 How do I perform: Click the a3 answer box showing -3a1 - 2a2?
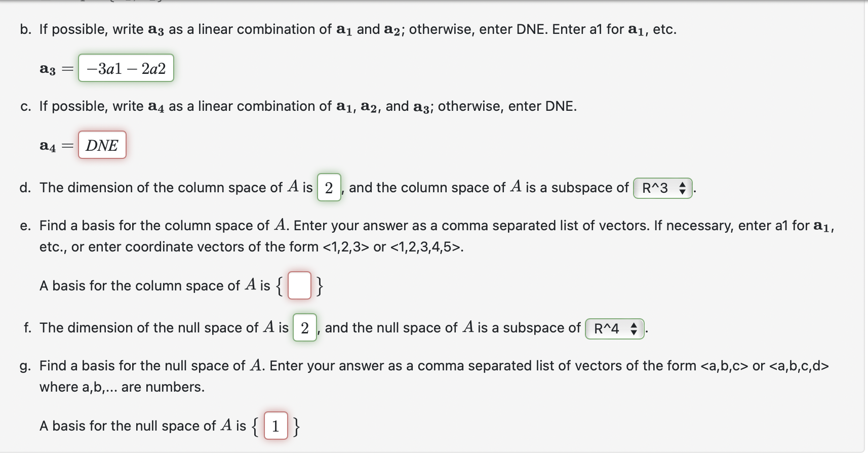coord(126,68)
